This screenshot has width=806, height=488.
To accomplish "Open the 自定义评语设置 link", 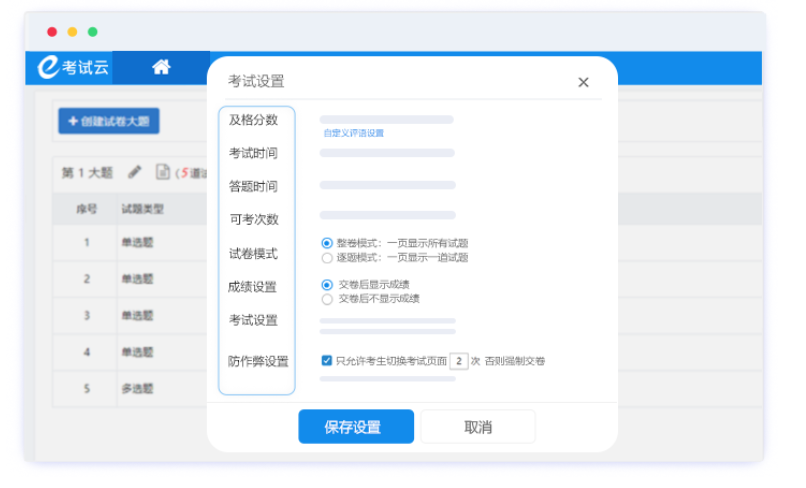I will pyautogui.click(x=353, y=133).
